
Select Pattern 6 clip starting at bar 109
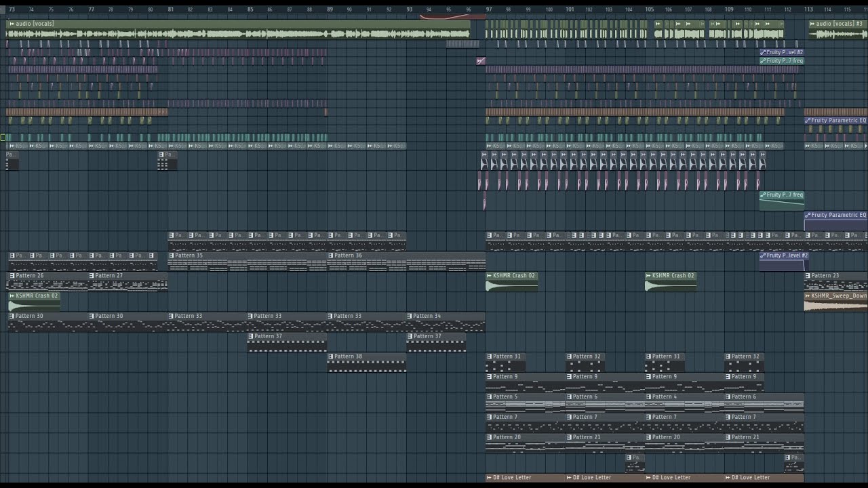[x=764, y=403]
